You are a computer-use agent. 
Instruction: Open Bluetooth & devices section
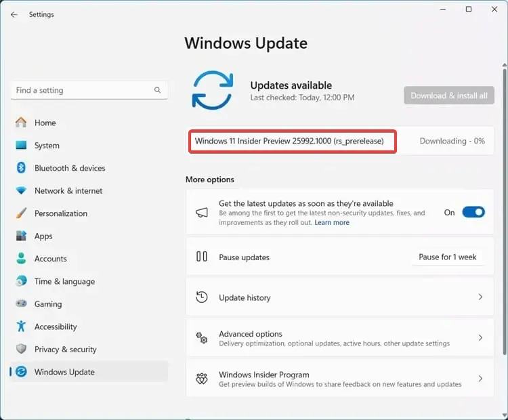[x=70, y=168]
